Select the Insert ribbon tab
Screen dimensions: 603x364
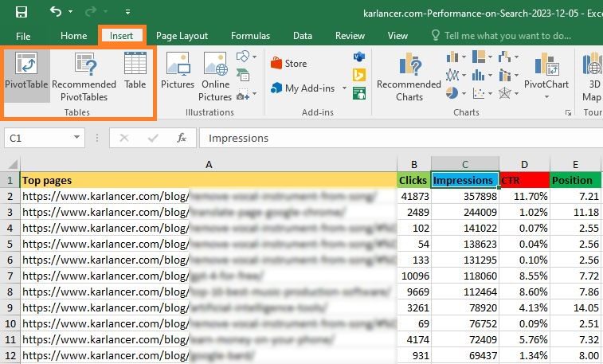tap(121, 36)
